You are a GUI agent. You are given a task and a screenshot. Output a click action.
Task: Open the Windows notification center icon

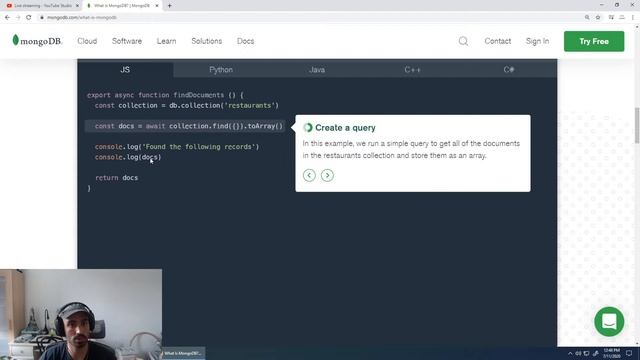(629, 353)
